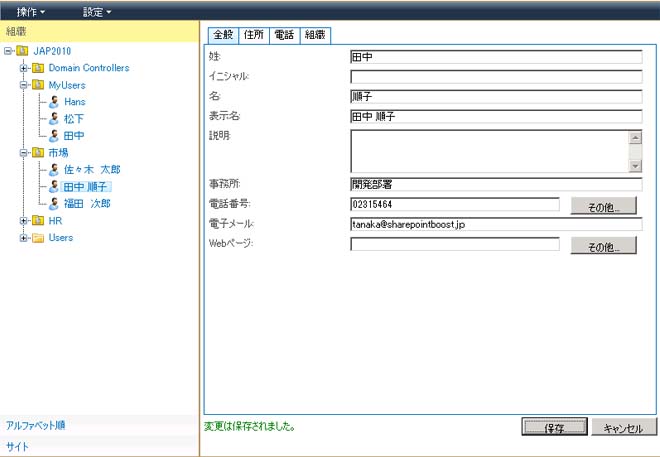Click the 電子メール input field

pos(496,224)
